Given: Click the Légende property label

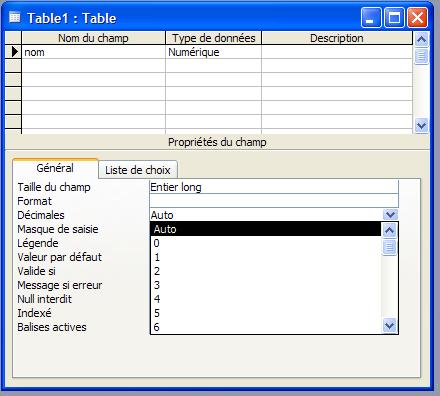Looking at the screenshot, I should point(38,243).
